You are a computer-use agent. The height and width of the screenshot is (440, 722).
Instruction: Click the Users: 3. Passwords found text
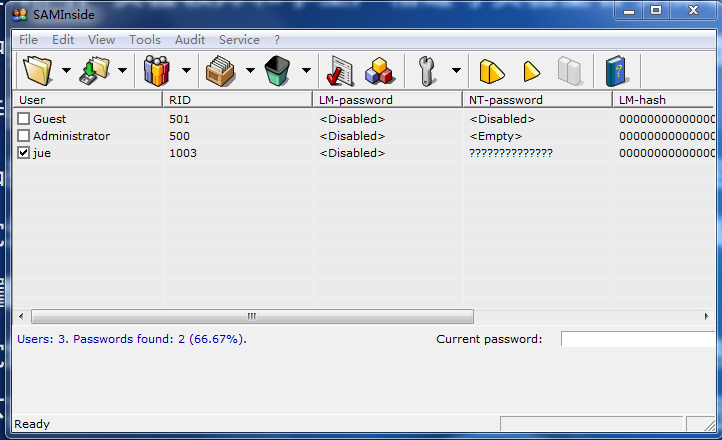click(132, 339)
